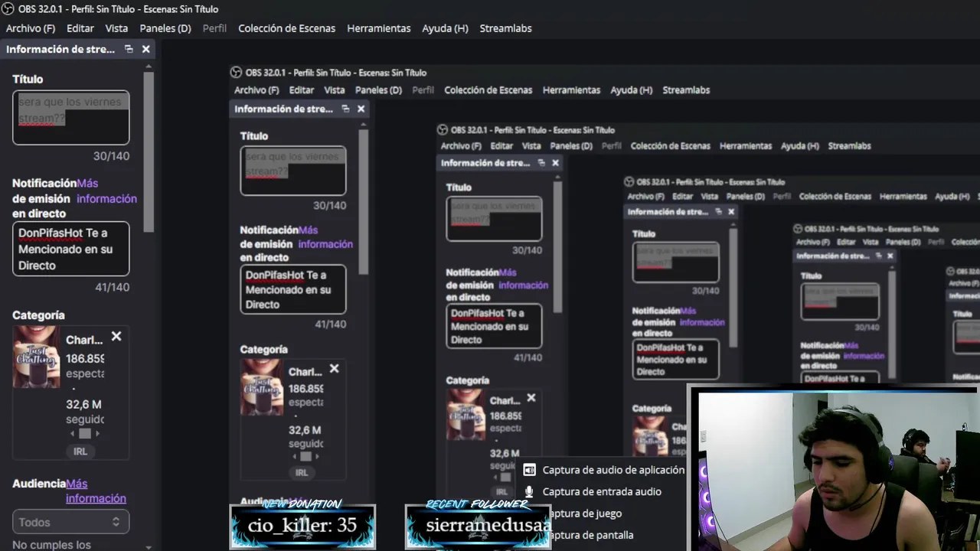Click the OBS logo in the main title bar

tap(7, 9)
